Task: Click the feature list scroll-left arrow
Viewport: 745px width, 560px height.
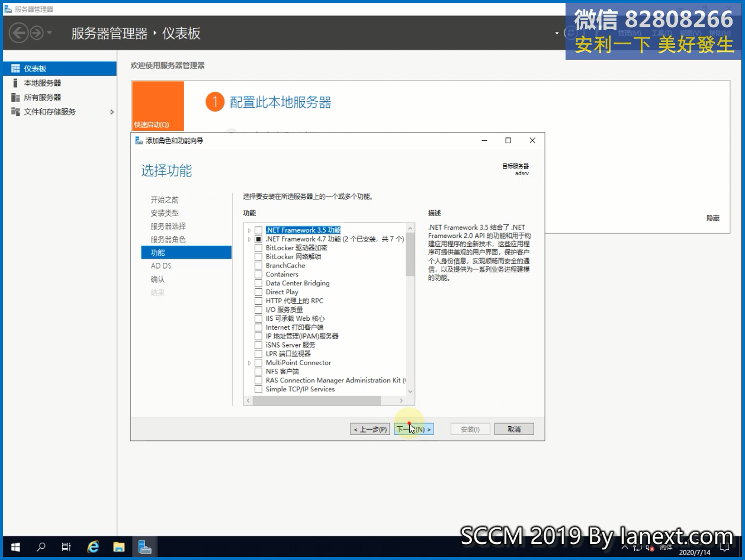Action: coord(248,401)
